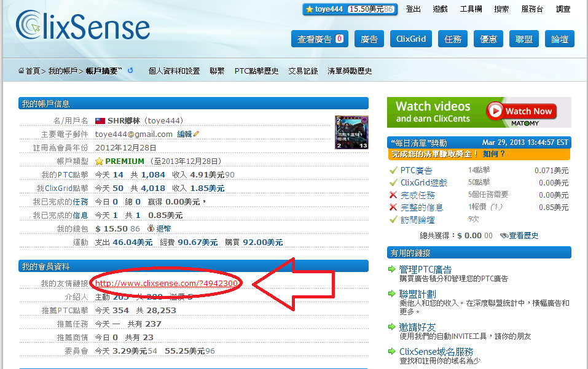Click the 退幣 withdraw link

pyautogui.click(x=163, y=228)
